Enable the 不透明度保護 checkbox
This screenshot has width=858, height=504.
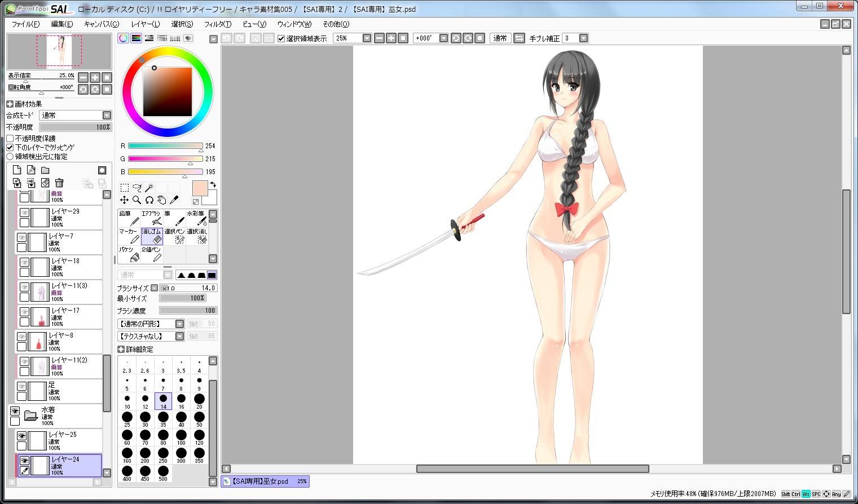pos(10,138)
